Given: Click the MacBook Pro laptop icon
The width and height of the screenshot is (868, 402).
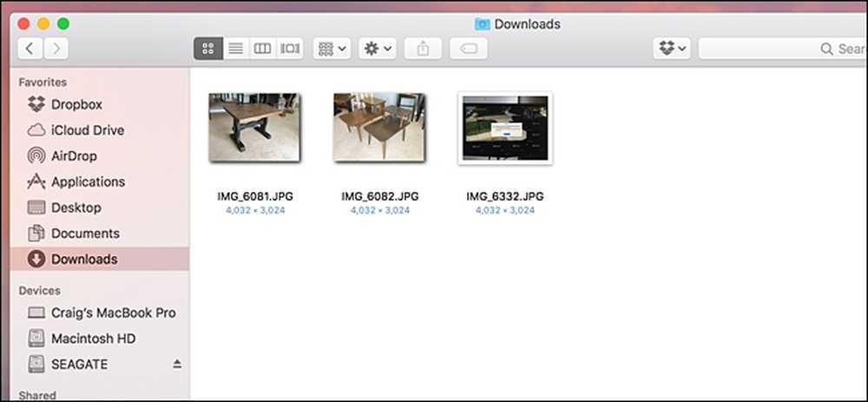Looking at the screenshot, I should (x=36, y=313).
